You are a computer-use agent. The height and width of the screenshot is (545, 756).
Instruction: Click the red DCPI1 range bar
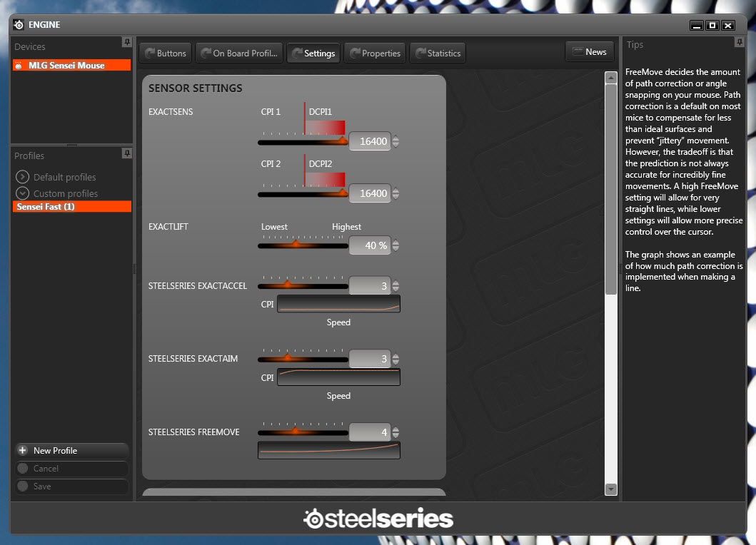point(325,127)
